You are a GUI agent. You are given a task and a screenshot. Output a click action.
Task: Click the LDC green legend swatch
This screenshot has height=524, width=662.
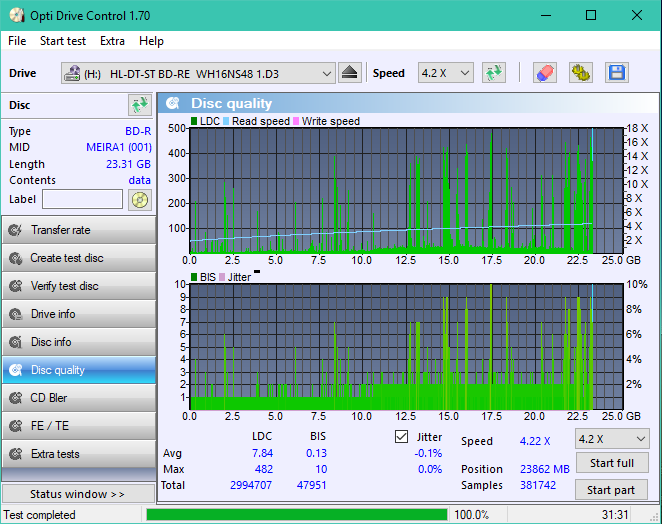tap(194, 121)
